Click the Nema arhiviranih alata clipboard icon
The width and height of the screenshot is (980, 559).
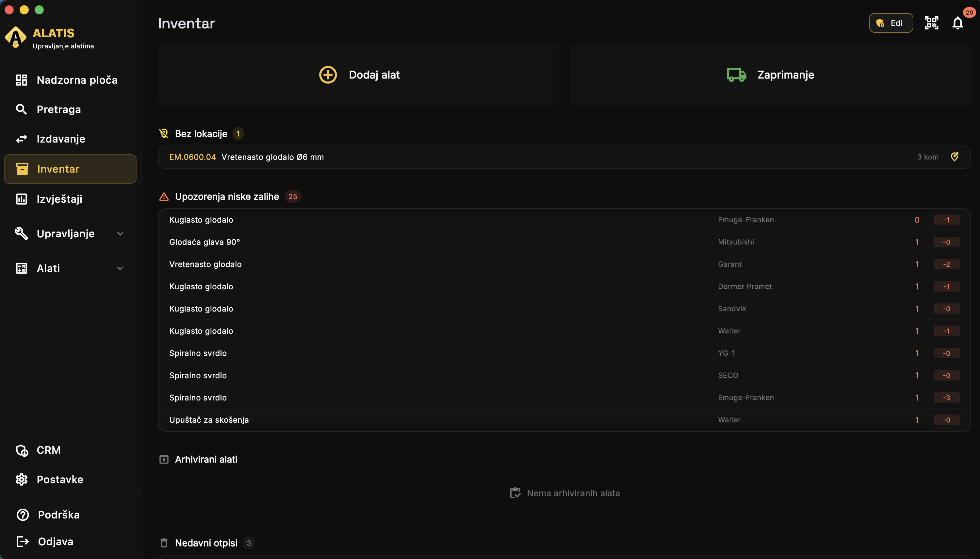(x=515, y=493)
